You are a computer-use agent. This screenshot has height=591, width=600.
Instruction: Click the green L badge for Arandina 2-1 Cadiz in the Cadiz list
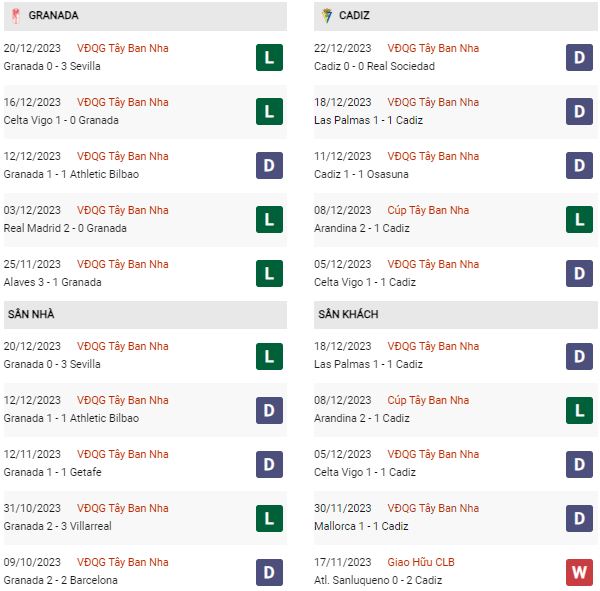coord(579,219)
